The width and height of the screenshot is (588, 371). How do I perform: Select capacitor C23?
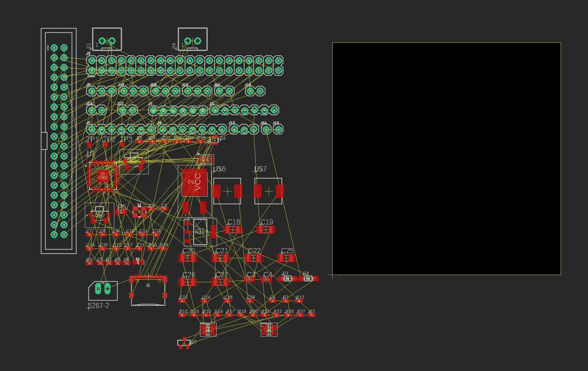(183, 301)
